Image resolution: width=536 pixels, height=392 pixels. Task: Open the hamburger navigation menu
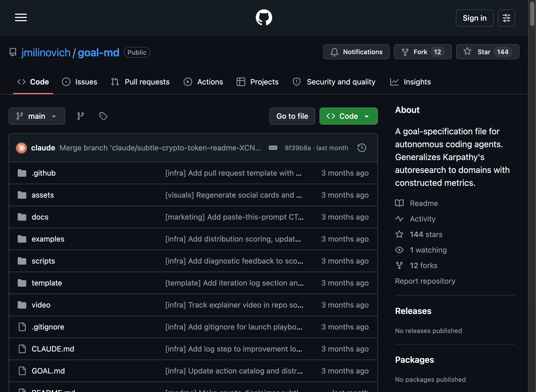click(x=21, y=18)
